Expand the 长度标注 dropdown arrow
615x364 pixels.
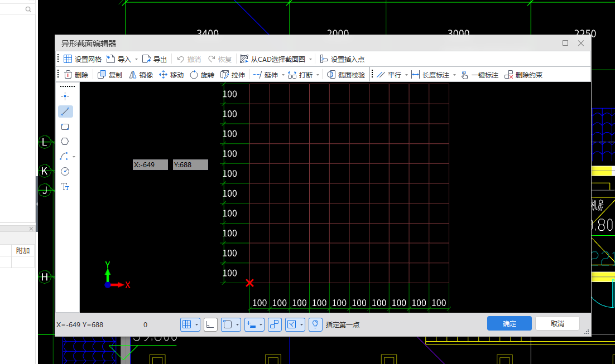tap(455, 75)
